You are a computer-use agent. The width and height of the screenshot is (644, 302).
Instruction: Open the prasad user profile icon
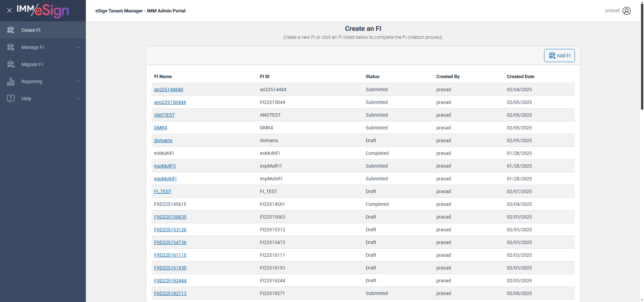(x=626, y=11)
